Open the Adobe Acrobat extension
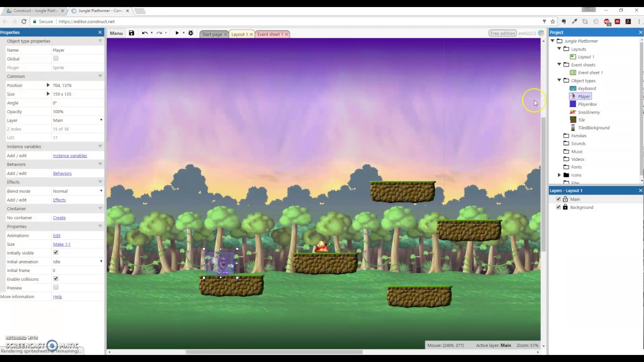The image size is (644, 362). coord(628,22)
